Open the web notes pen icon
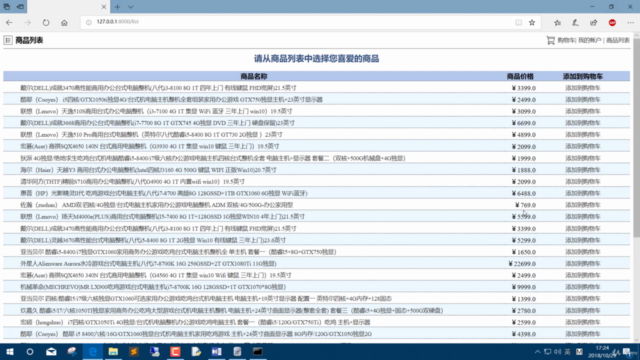The height and width of the screenshot is (360, 640). (575, 23)
